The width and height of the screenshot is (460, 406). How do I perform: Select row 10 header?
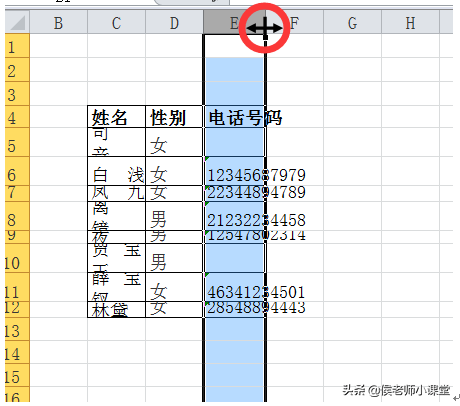coord(17,258)
